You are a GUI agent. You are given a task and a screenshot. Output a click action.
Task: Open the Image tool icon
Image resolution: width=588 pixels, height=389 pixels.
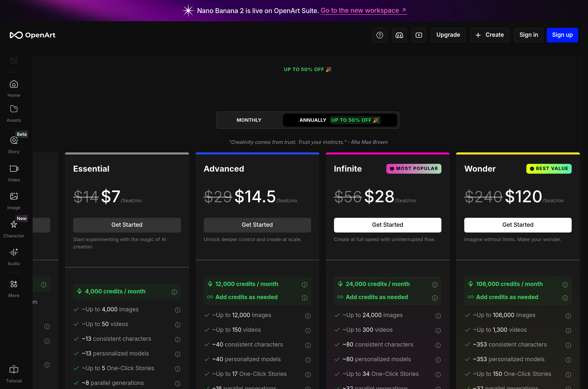coord(14,196)
